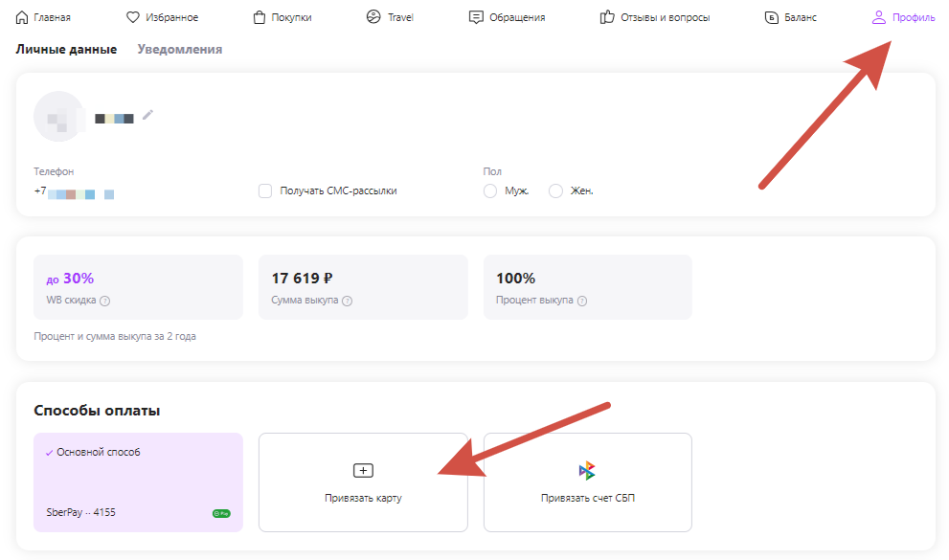Image resolution: width=949 pixels, height=560 pixels.
Task: Open the Покупки menu item
Action: [282, 17]
